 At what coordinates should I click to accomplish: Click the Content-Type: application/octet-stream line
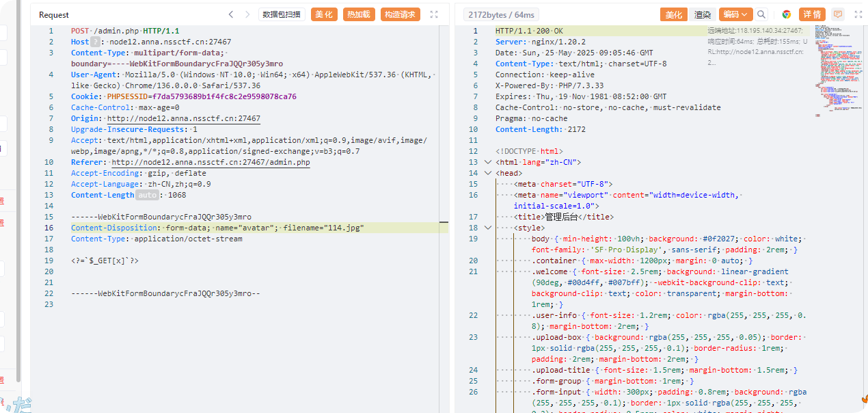click(157, 239)
